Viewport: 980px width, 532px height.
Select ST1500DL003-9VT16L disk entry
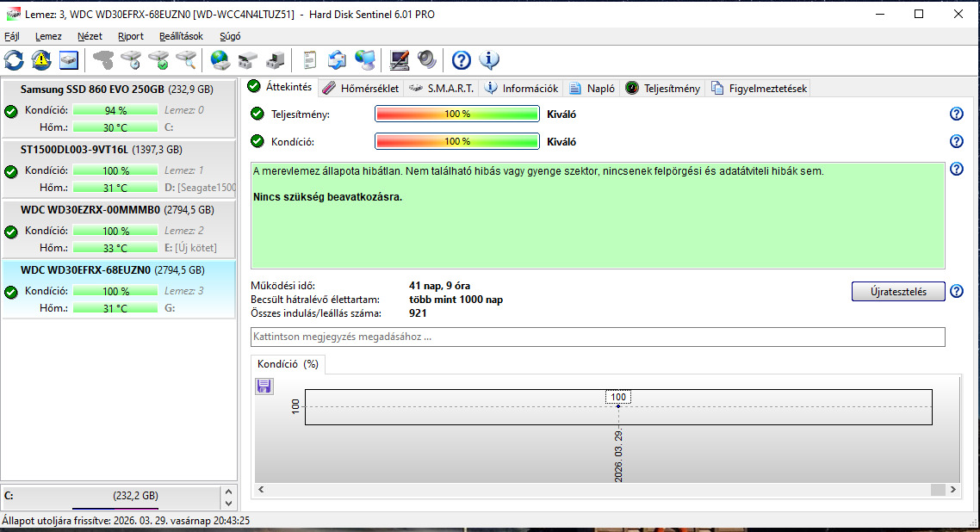[119, 169]
